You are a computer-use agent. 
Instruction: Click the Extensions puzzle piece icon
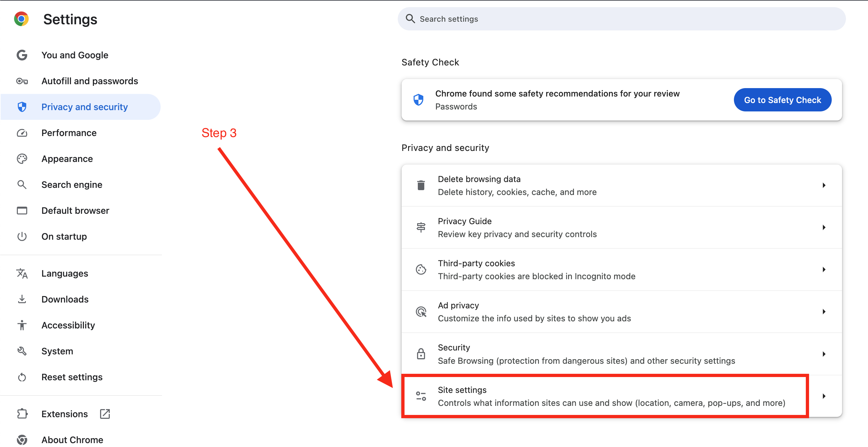22,414
